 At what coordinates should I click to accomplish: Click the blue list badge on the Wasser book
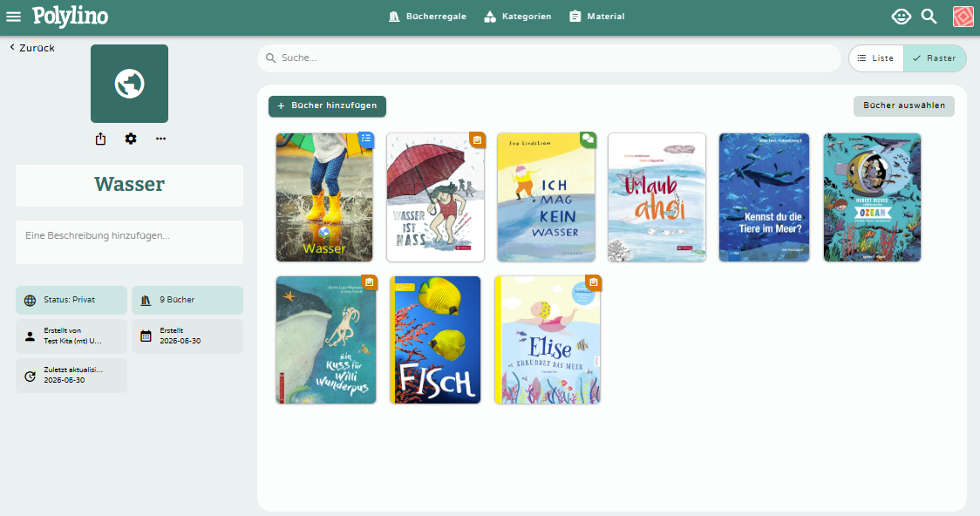coord(365,139)
